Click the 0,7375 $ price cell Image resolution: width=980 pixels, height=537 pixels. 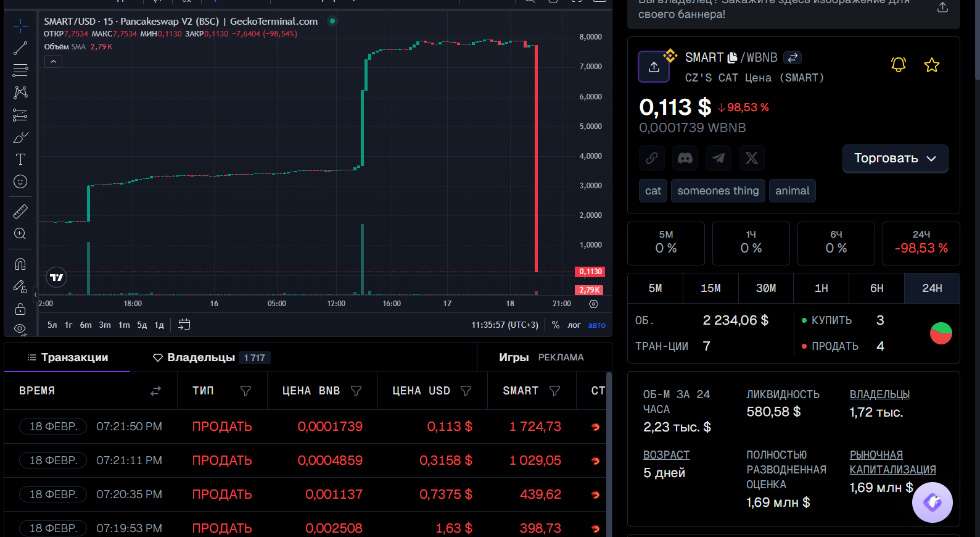(446, 494)
